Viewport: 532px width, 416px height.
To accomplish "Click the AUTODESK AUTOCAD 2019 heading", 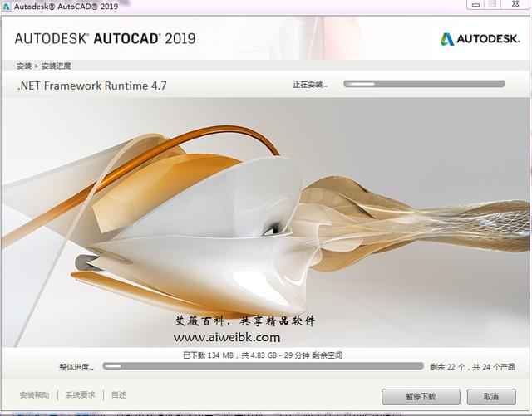I will pos(106,39).
